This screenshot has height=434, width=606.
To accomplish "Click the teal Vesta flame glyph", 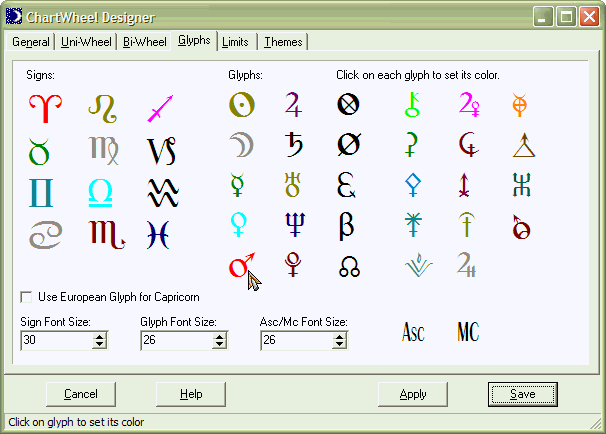I will pos(419,265).
